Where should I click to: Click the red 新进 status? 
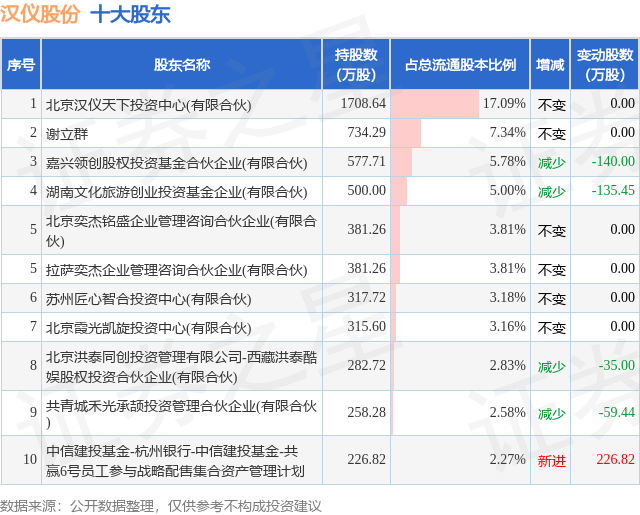tap(551, 461)
